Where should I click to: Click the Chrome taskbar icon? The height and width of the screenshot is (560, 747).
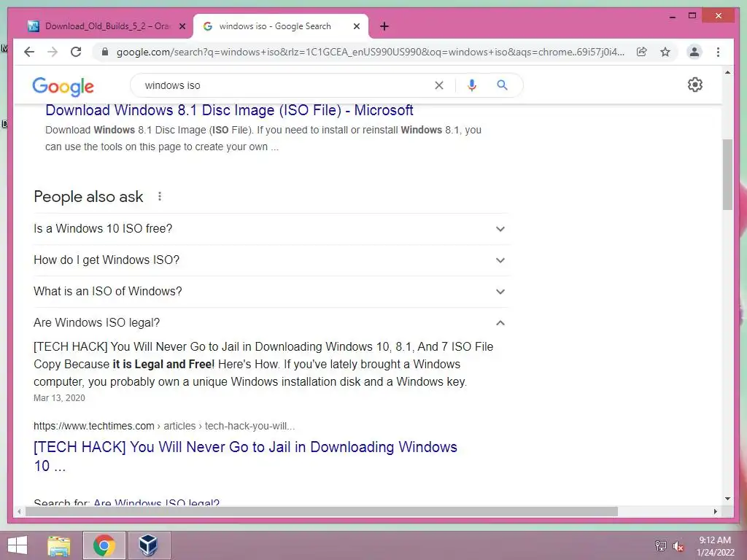[x=104, y=545]
